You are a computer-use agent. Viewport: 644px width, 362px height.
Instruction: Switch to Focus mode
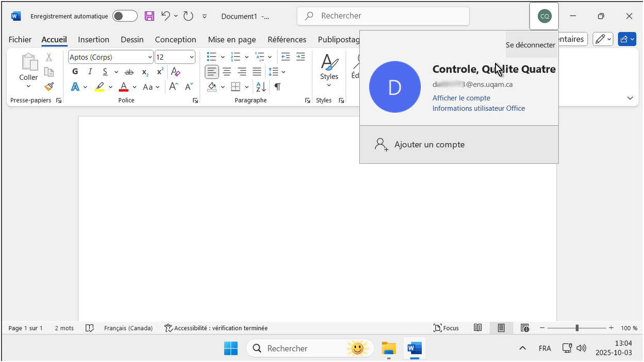(x=446, y=328)
